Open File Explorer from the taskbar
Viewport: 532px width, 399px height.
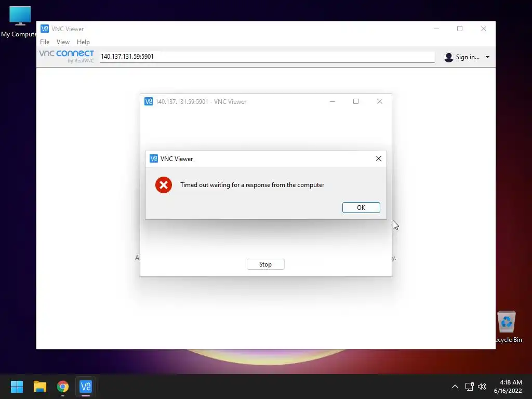tap(39, 387)
